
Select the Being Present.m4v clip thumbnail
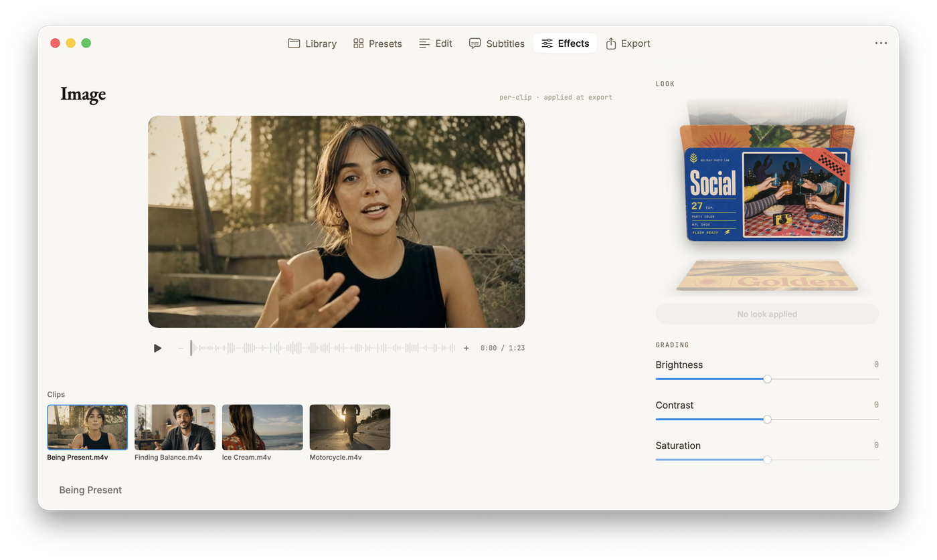tap(87, 427)
